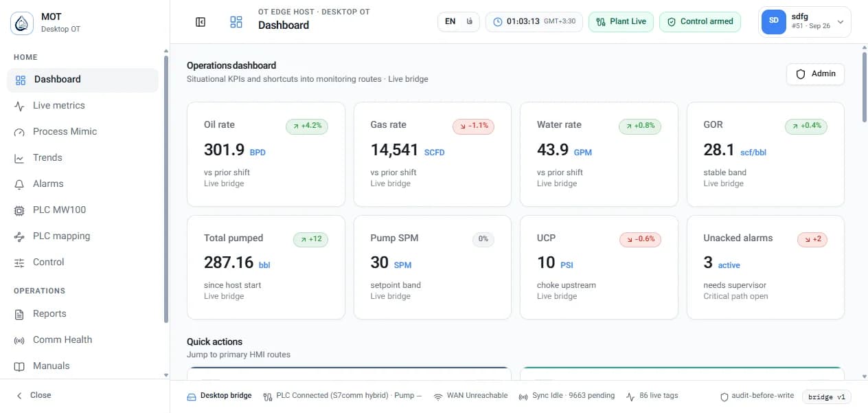Screen dimensions: 868x413
Task: Switch language to EN
Action: (450, 21)
